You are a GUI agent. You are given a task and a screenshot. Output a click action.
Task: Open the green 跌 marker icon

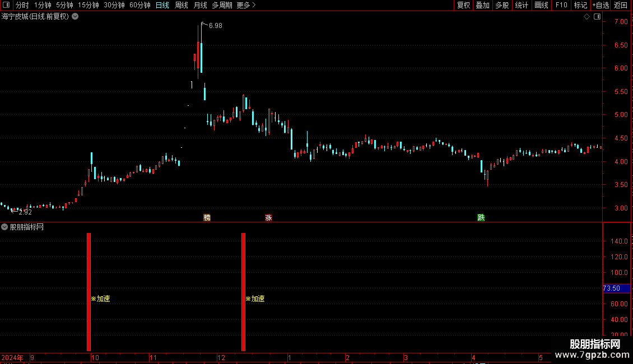481,217
